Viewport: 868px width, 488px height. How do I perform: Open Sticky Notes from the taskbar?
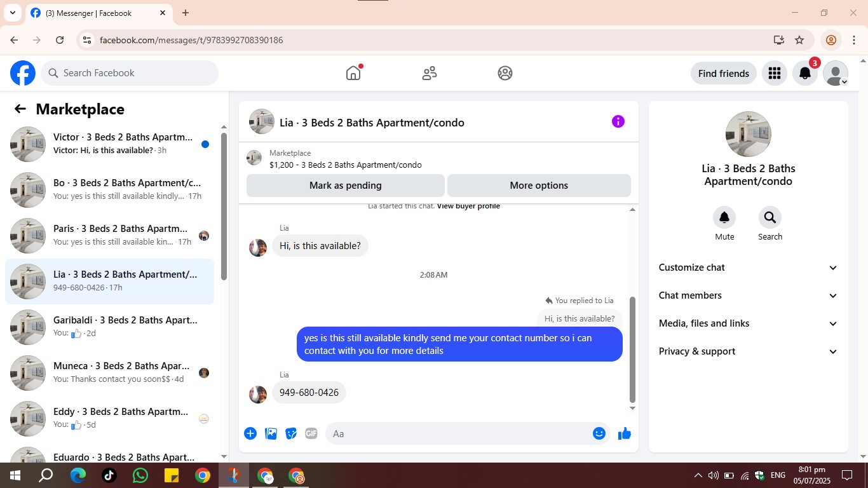(x=172, y=475)
